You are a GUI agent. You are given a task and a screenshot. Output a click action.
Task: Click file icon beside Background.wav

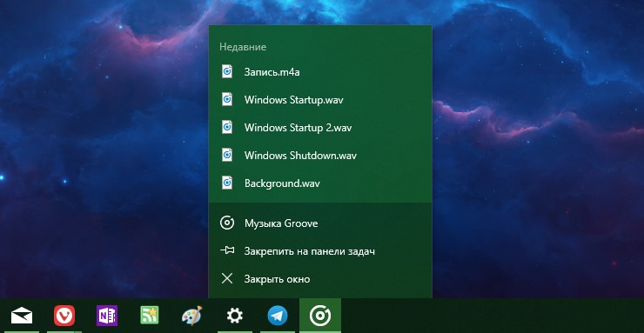click(x=227, y=182)
